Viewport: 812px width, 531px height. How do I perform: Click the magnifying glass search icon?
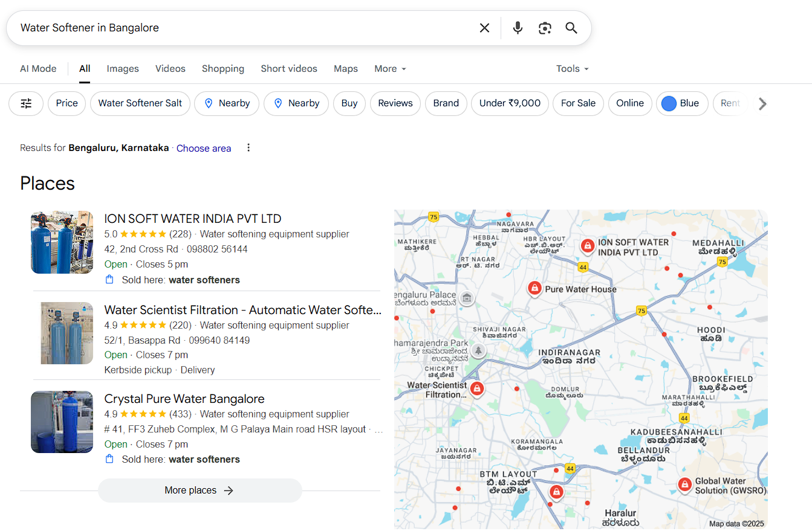point(571,28)
